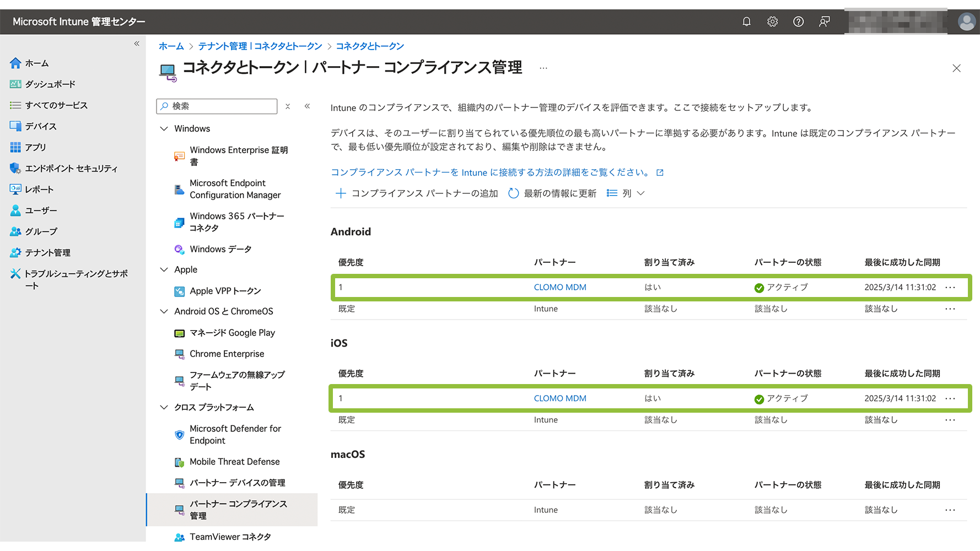Open ellipsis menu for iOS CLOMO MDM row
The width and height of the screenshot is (980, 551).
950,398
